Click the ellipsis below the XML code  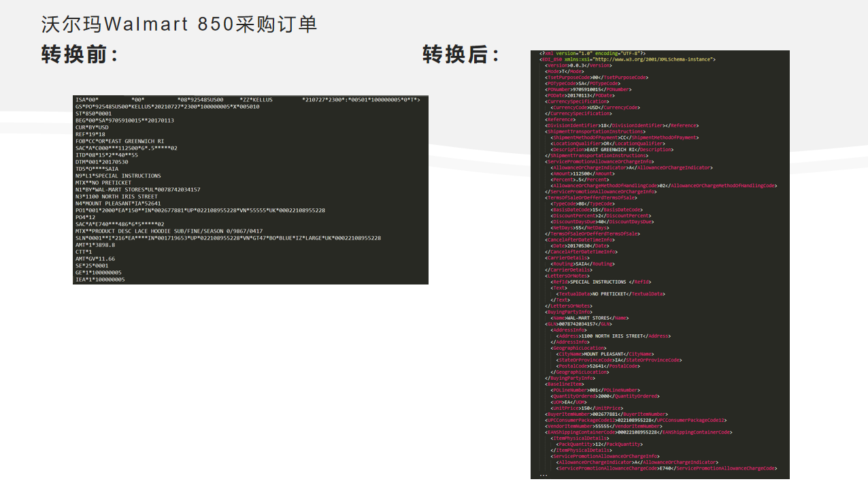click(x=543, y=474)
